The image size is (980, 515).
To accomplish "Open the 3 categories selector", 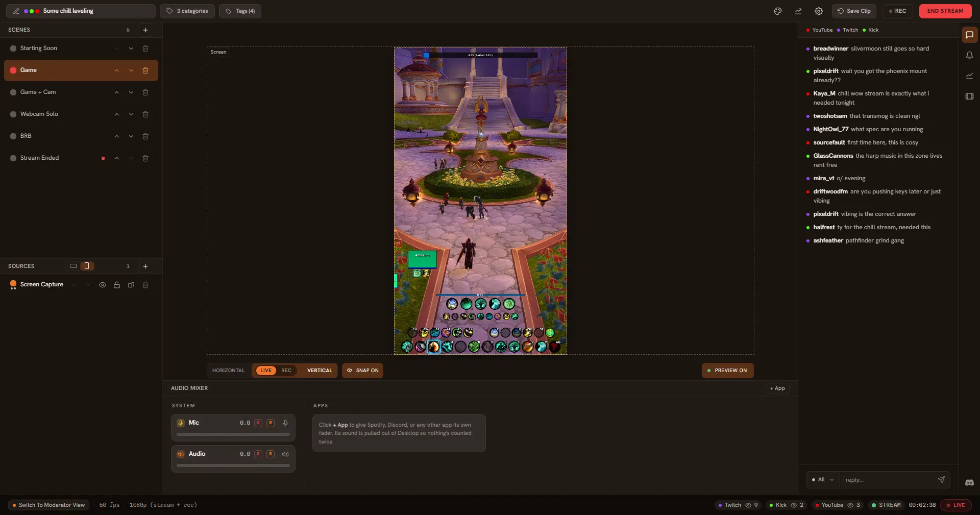I will click(x=187, y=11).
